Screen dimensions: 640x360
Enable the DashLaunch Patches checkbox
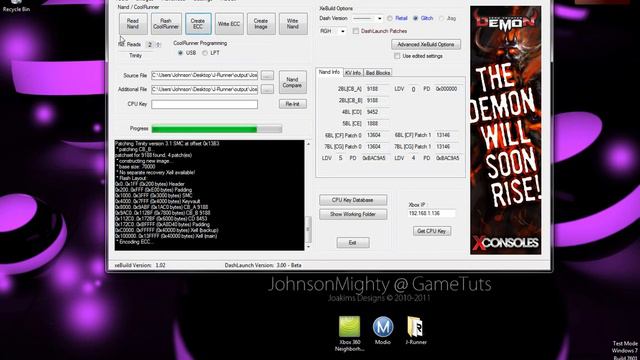click(380, 31)
